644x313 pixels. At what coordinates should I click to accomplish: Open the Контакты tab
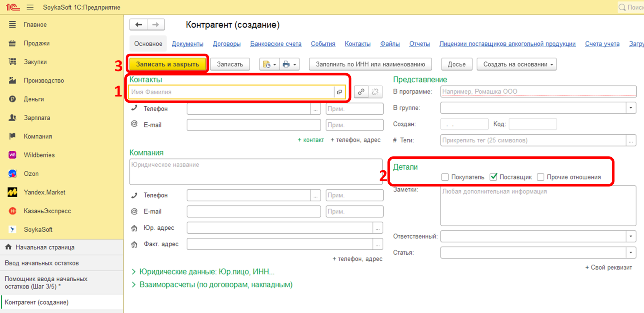coord(358,44)
